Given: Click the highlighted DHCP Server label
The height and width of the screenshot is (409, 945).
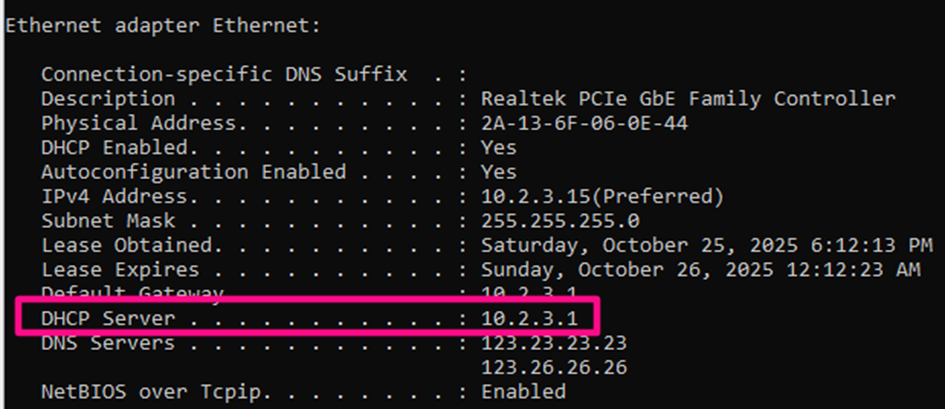Looking at the screenshot, I should 108,319.
